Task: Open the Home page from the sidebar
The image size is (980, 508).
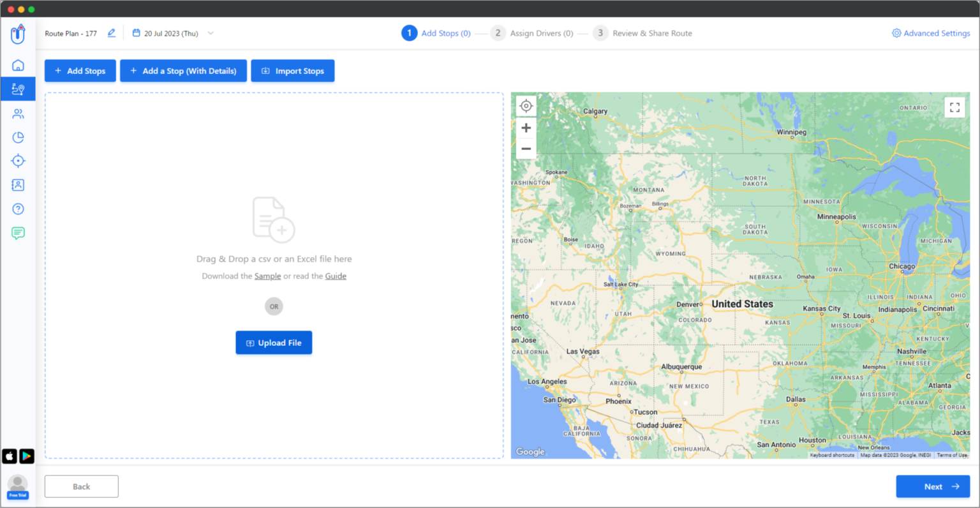Action: coord(18,64)
